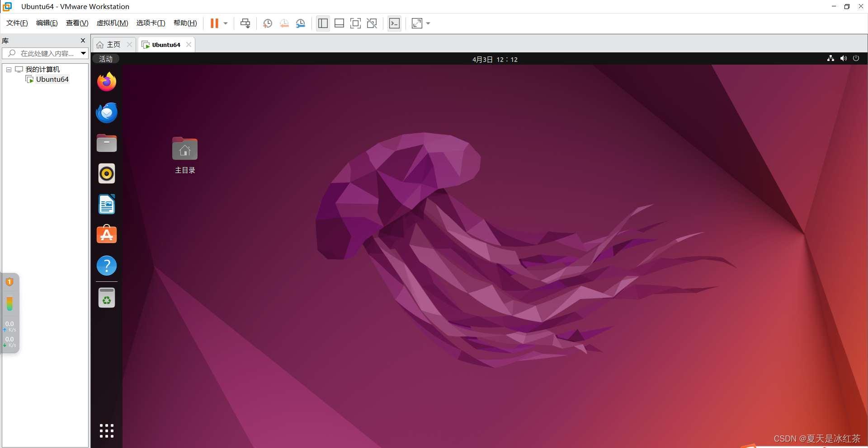This screenshot has height=448, width=868.
Task: Select Ubuntu64 in the library tree
Action: coord(52,79)
